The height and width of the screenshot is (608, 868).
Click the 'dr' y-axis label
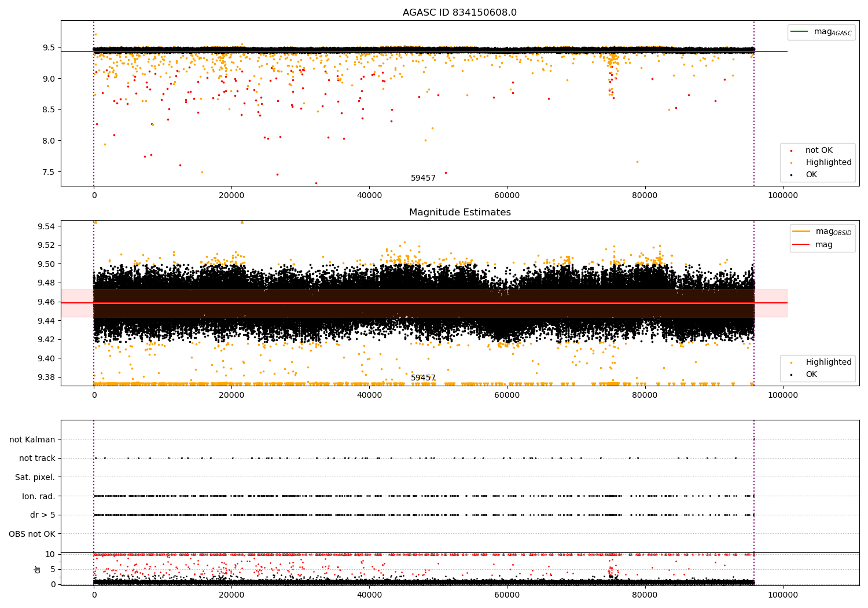click(38, 569)
